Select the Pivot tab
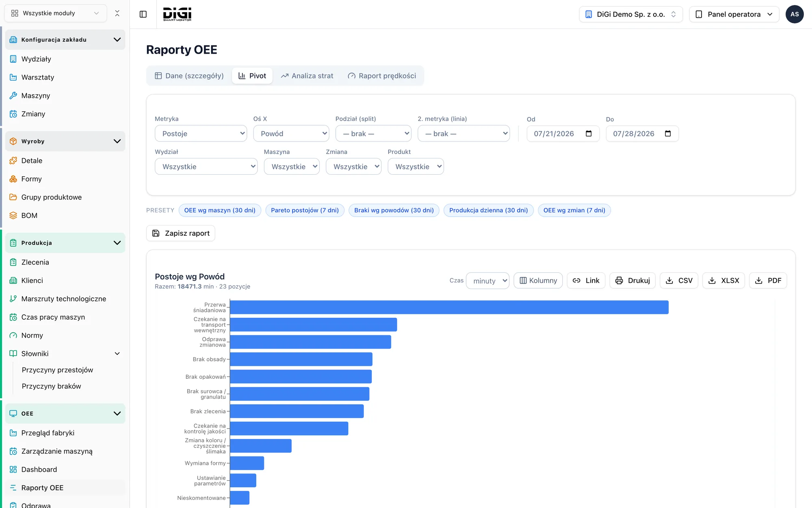This screenshot has width=812, height=508. pos(252,76)
